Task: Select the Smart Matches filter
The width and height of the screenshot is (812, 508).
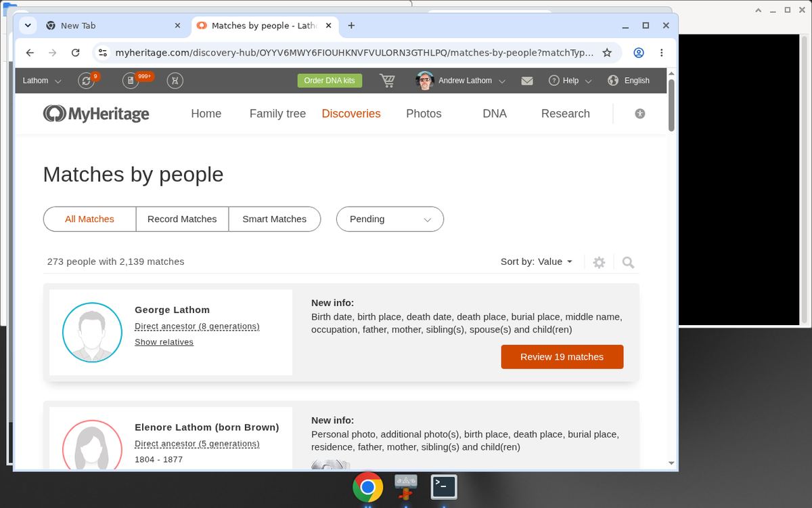Action: tap(274, 219)
